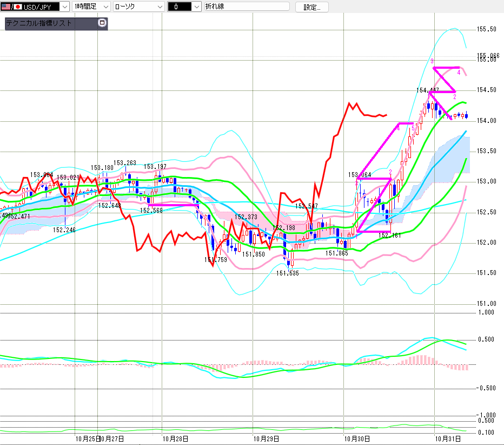Click the 151.535 low price label
This screenshot has width=504, height=445.
point(287,273)
